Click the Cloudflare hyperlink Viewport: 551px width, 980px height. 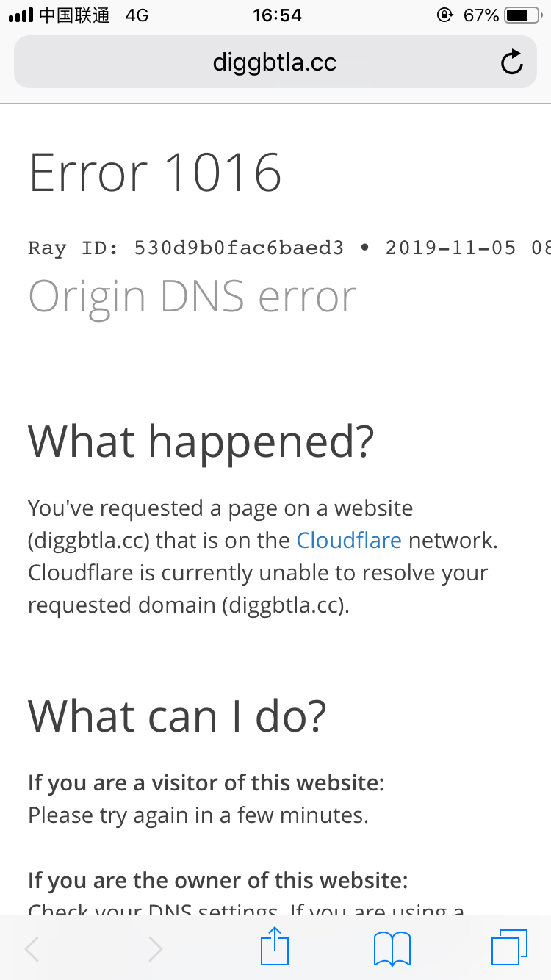click(x=349, y=541)
